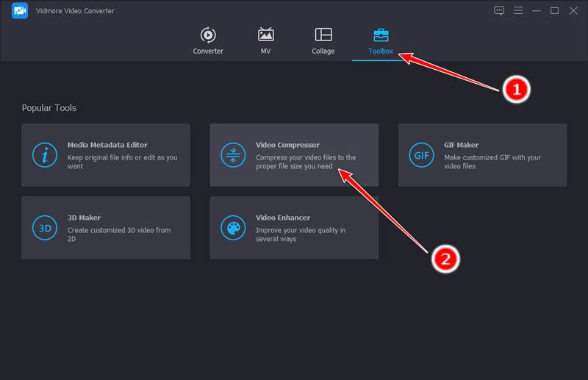Image resolution: width=588 pixels, height=380 pixels.
Task: Click the Video Enhancer palette icon
Action: pyautogui.click(x=233, y=228)
